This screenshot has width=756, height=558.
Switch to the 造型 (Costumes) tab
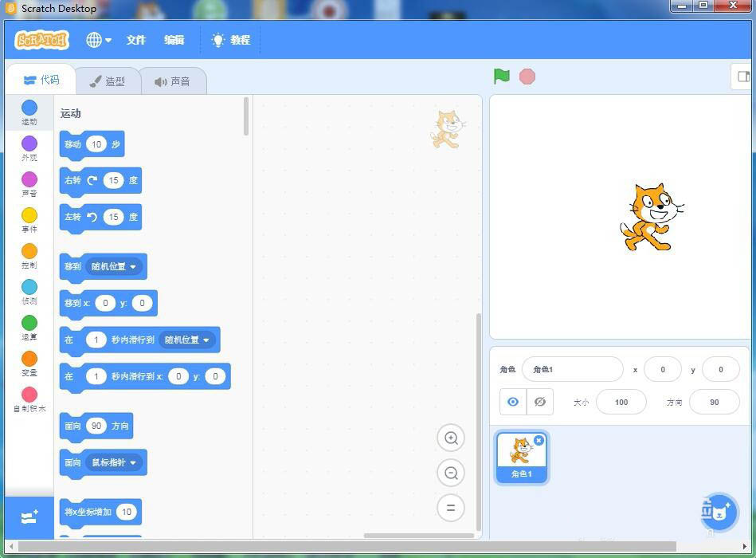[x=108, y=80]
